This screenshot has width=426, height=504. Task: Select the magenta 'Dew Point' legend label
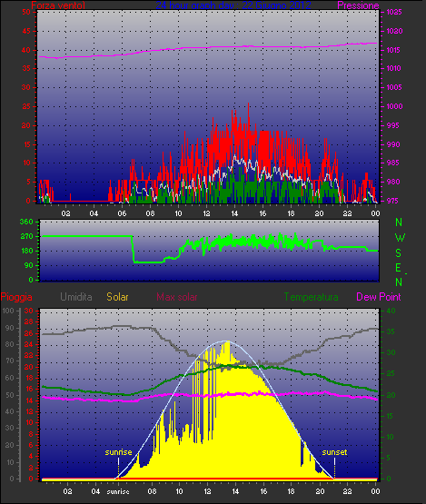tap(379, 297)
